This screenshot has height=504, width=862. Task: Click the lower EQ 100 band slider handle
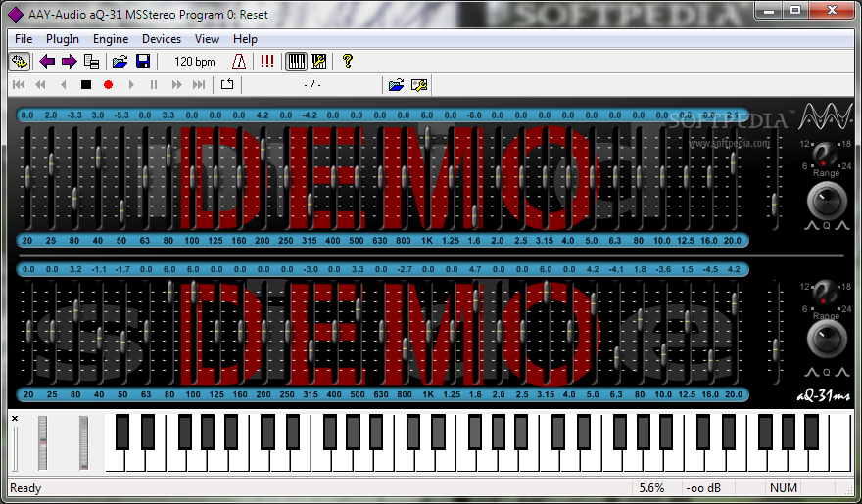coord(194,292)
